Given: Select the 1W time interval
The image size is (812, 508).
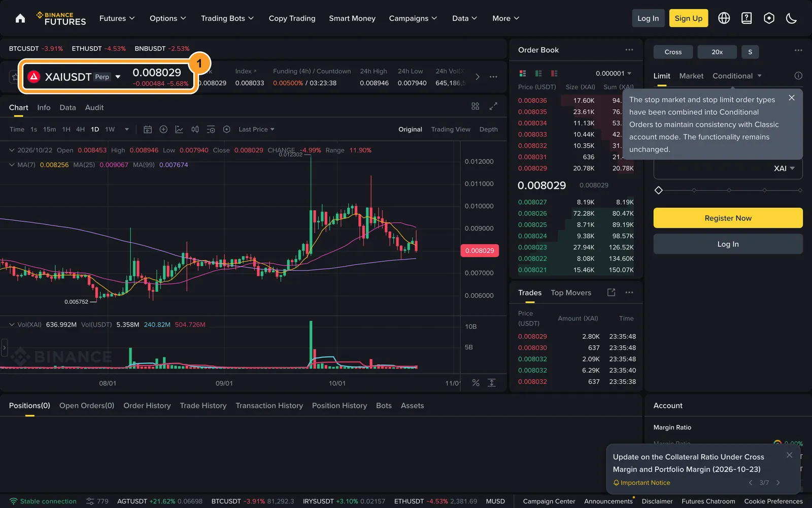Looking at the screenshot, I should pyautogui.click(x=110, y=130).
